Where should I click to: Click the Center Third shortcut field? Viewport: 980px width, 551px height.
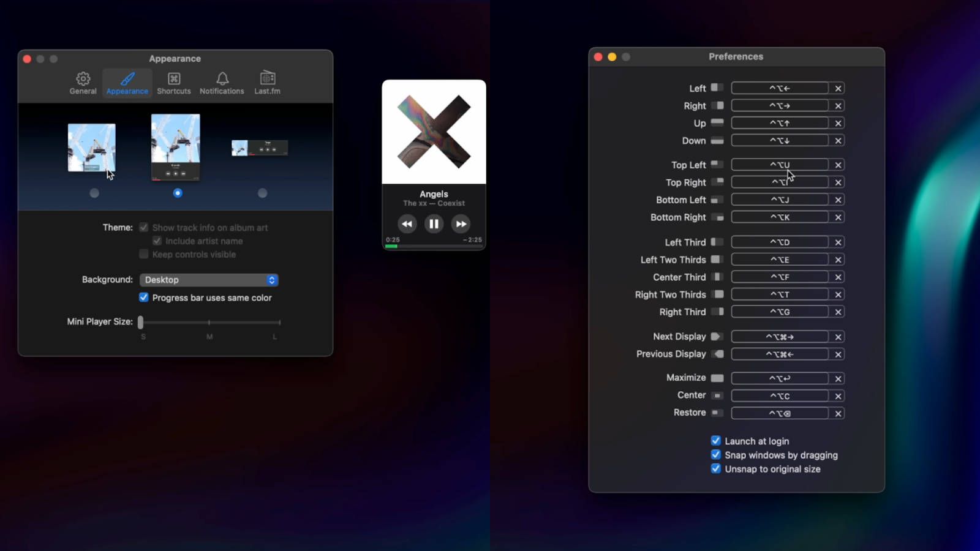tap(780, 277)
